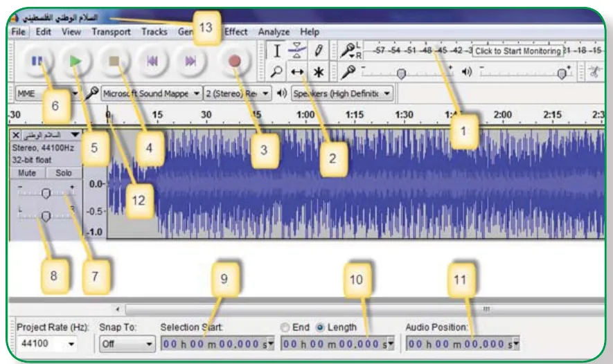Stop playback with the Stop button
Screen dimensions: 613x364
[x=114, y=61]
